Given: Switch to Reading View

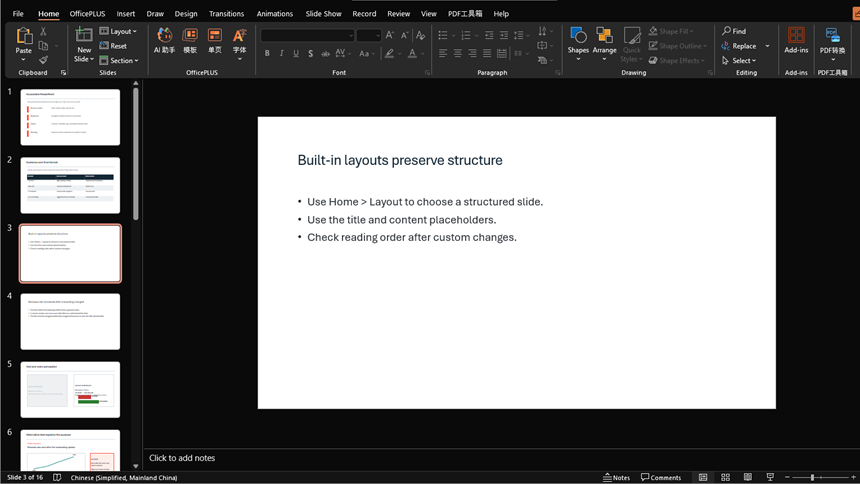Looking at the screenshot, I should point(748,477).
